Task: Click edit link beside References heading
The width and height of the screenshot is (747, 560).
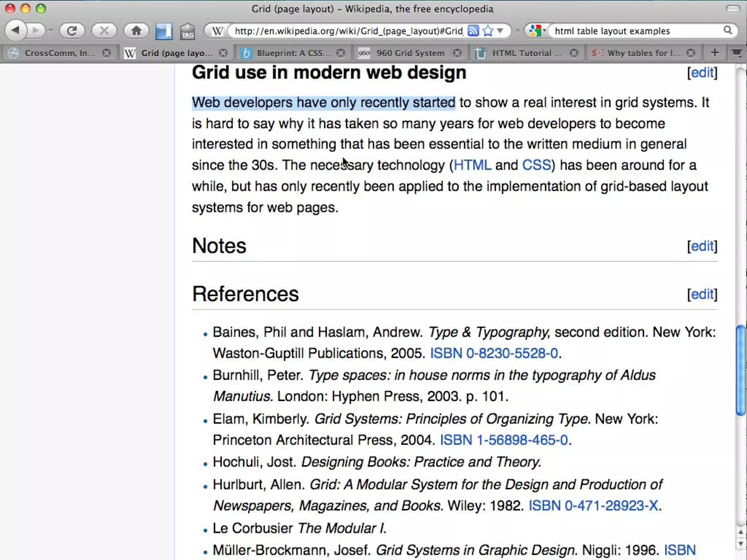Action: pyautogui.click(x=702, y=294)
